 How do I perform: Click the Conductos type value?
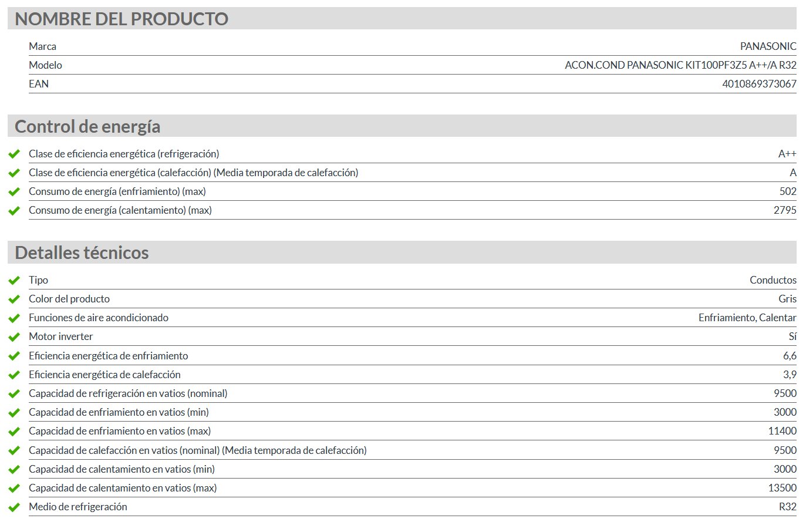(773, 280)
